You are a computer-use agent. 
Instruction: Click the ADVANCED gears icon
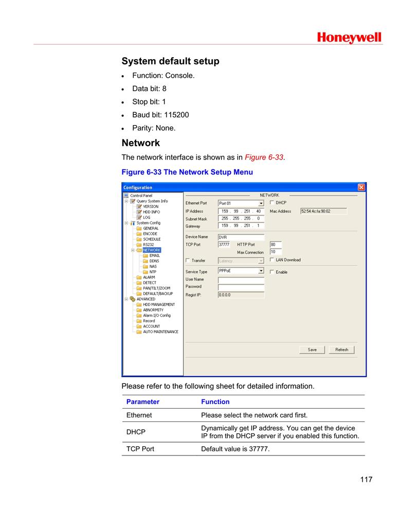pyautogui.click(x=133, y=299)
